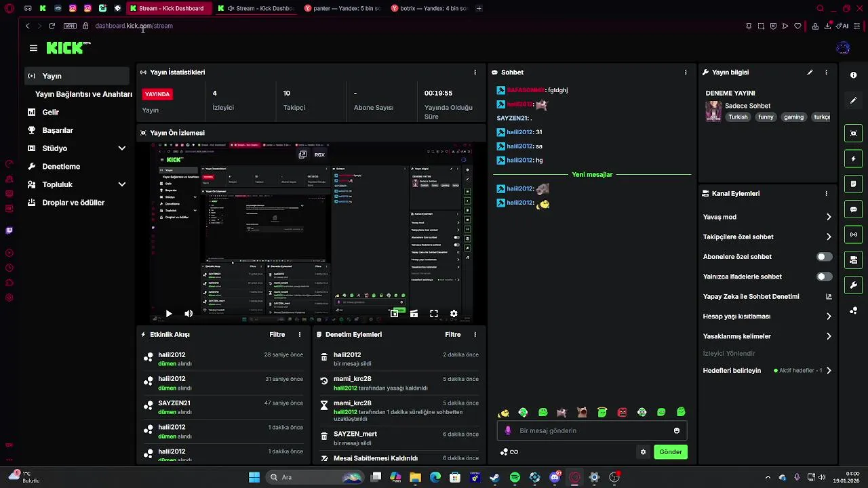Screen dimensions: 868x488
Task: Open the info icon in the right rail
Action: [854, 75]
